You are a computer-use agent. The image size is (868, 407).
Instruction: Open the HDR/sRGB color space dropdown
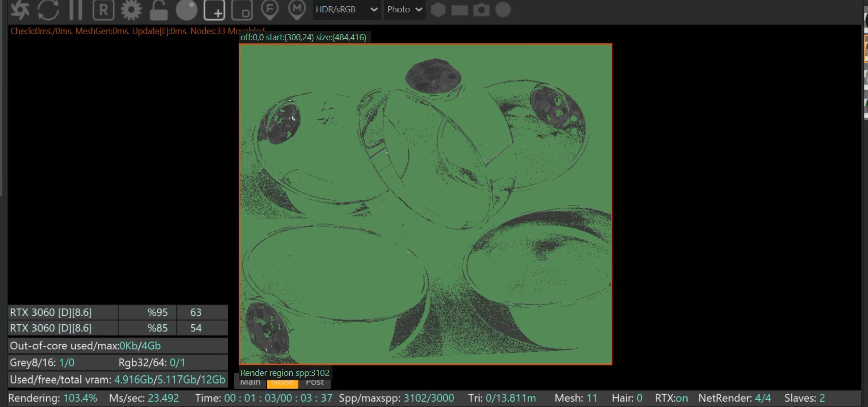[x=346, y=9]
